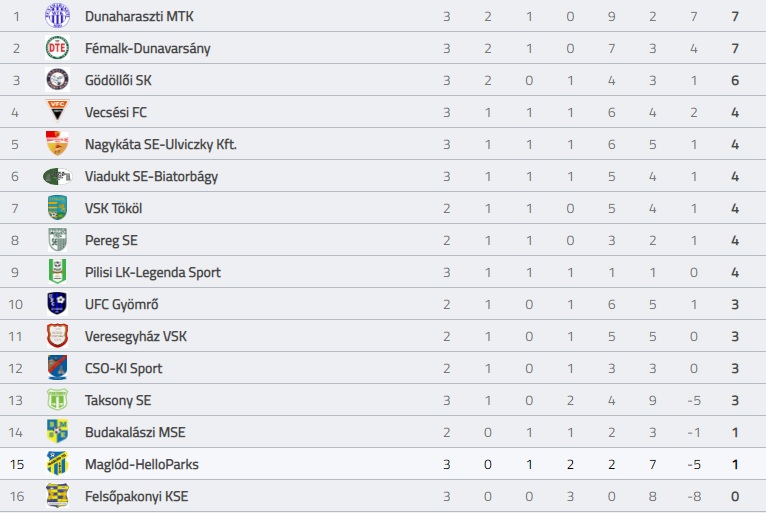Image resolution: width=766 pixels, height=513 pixels.
Task: Select the CSO-KI Sport team name
Action: [123, 368]
